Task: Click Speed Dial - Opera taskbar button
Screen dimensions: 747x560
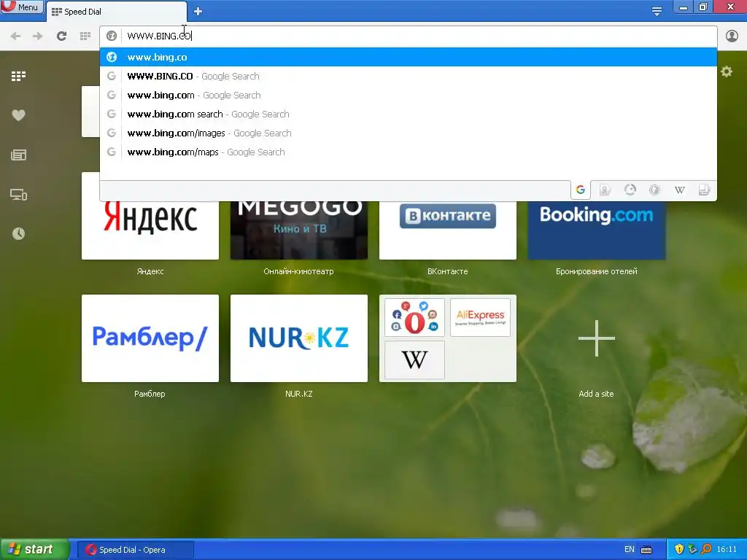Action: (x=135, y=550)
